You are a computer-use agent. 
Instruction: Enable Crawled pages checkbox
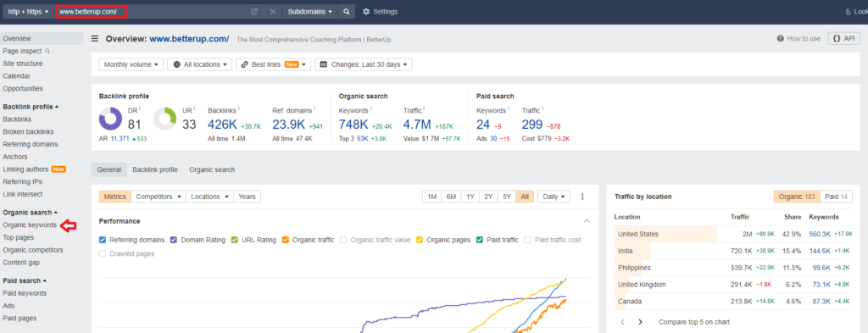coord(103,254)
